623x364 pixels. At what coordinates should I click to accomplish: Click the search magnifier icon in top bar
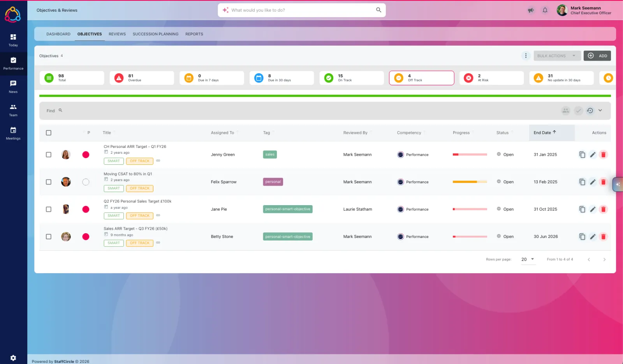[378, 10]
